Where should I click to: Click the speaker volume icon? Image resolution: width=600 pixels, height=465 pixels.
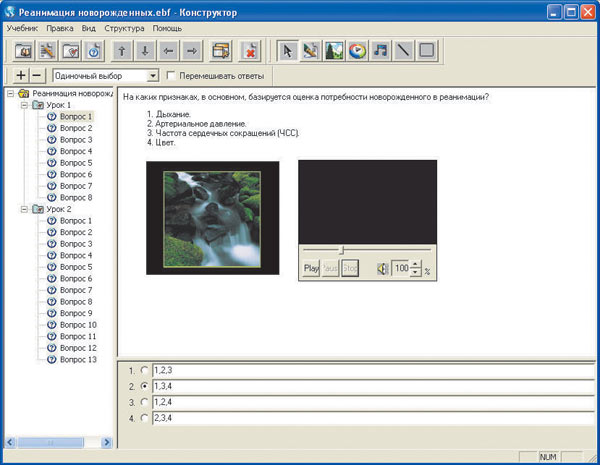[381, 269]
